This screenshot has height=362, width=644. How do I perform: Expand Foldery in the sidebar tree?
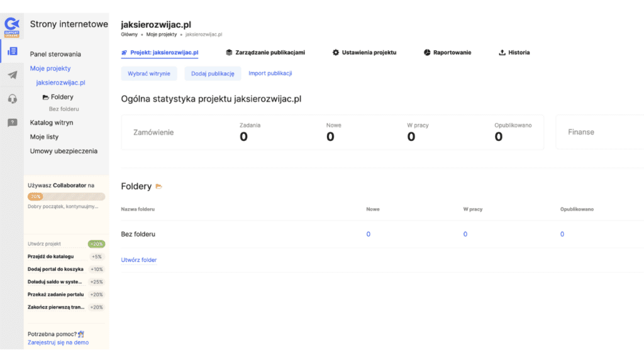58,97
